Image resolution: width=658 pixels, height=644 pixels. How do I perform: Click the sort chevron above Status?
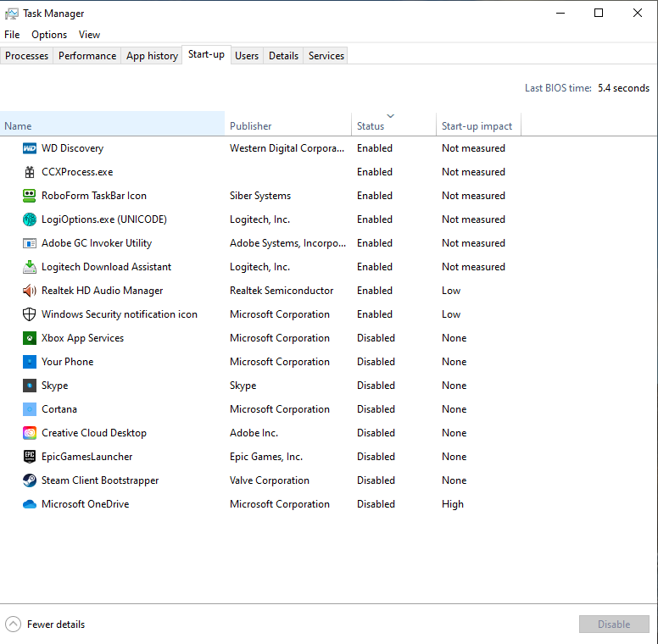[x=391, y=116]
